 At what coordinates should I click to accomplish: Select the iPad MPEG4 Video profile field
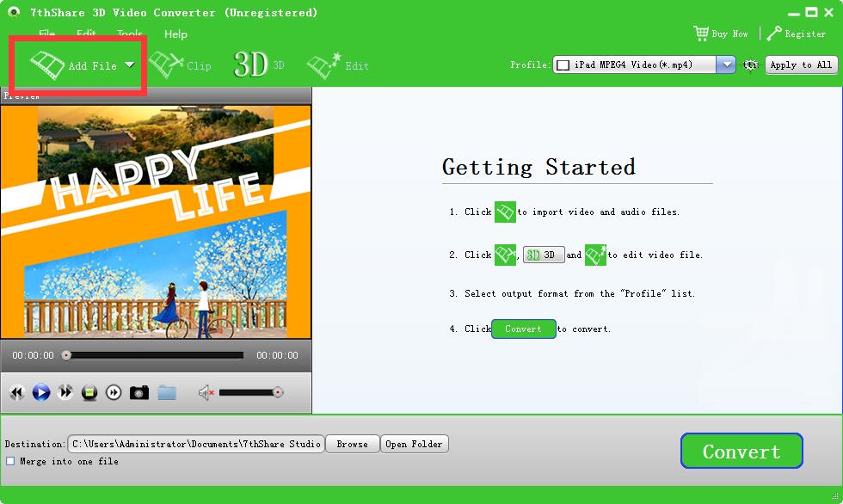coord(635,65)
